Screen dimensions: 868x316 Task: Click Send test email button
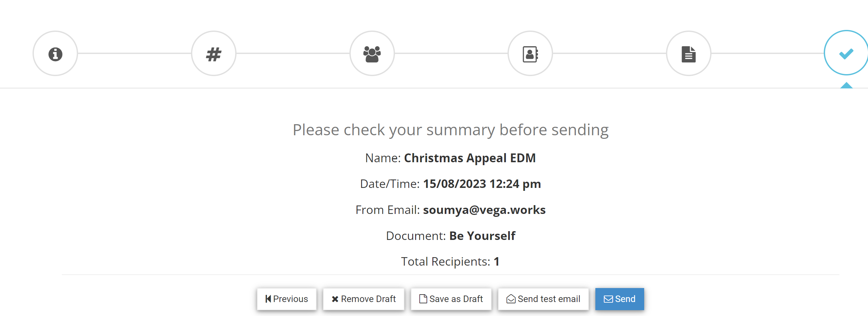click(x=543, y=299)
